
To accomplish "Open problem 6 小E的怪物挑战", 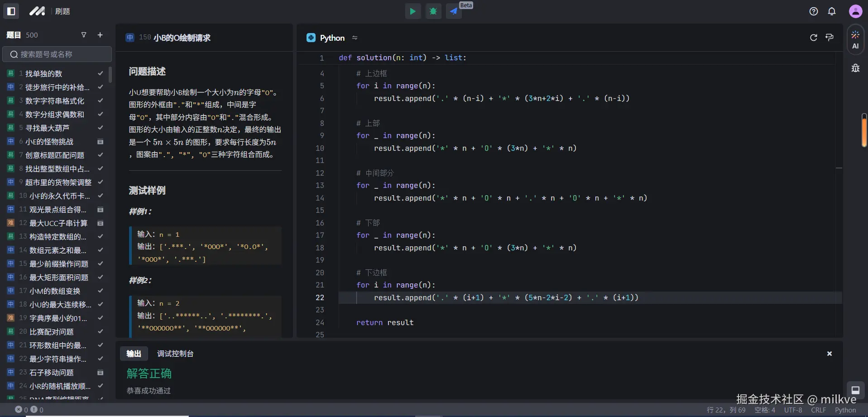I will coord(49,142).
